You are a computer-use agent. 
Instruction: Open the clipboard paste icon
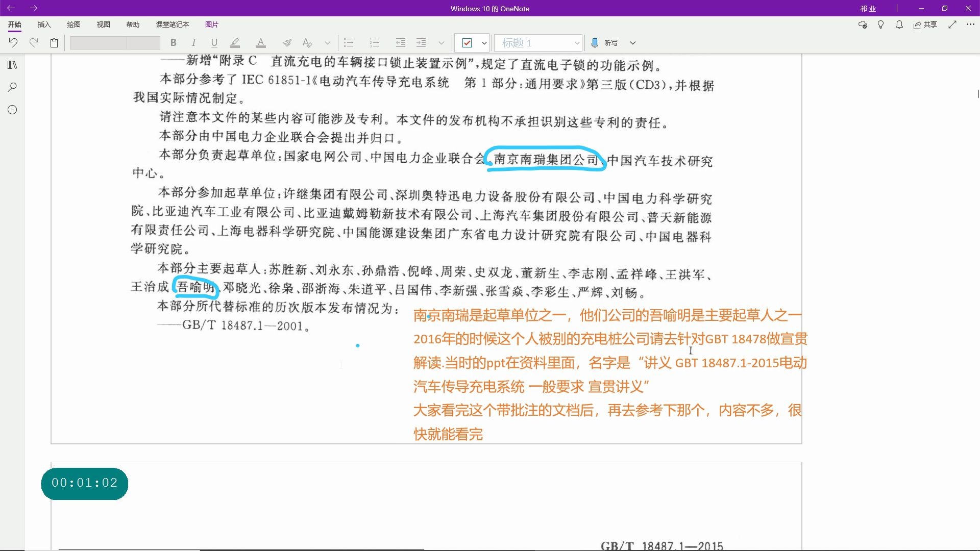click(54, 43)
